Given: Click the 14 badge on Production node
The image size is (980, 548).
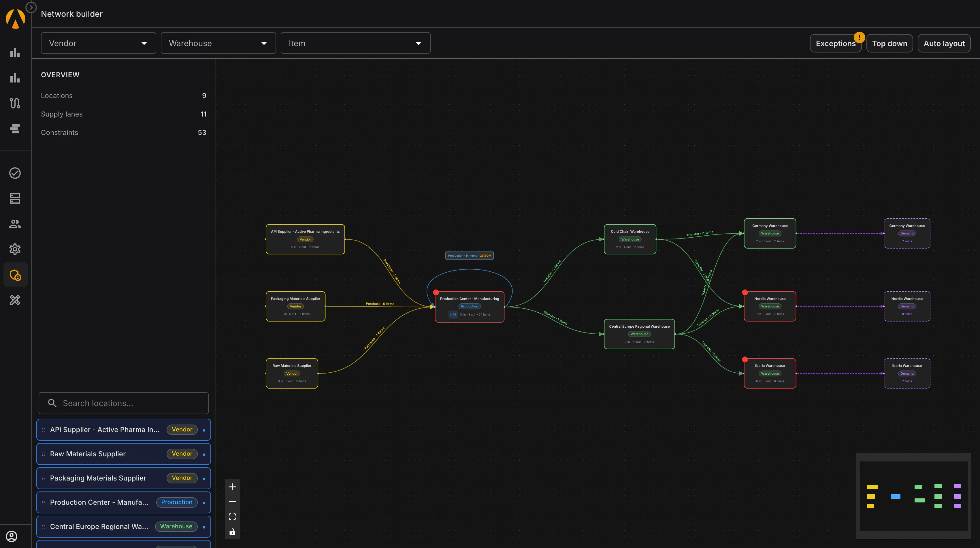Looking at the screenshot, I should tap(453, 314).
